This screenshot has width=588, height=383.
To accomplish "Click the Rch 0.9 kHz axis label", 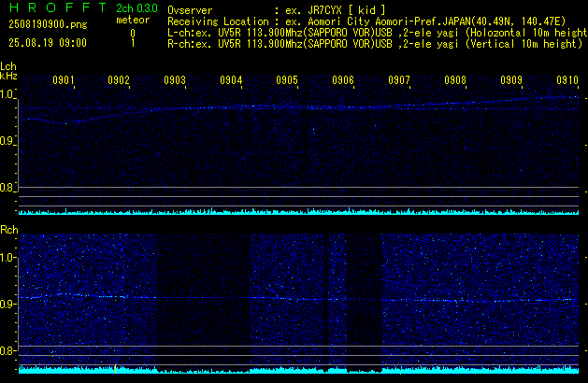I will (x=7, y=304).
